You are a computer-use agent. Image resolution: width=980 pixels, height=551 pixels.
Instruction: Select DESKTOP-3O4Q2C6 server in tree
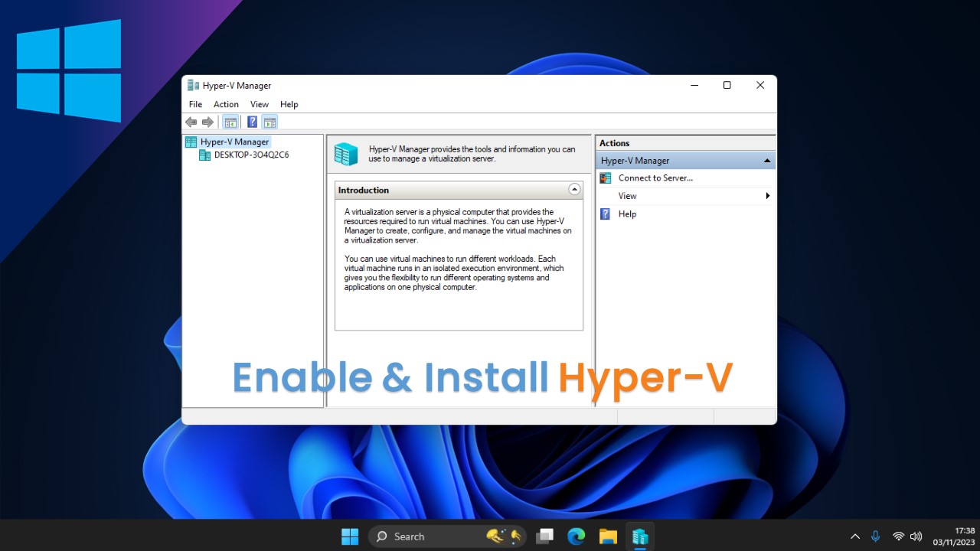(251, 155)
